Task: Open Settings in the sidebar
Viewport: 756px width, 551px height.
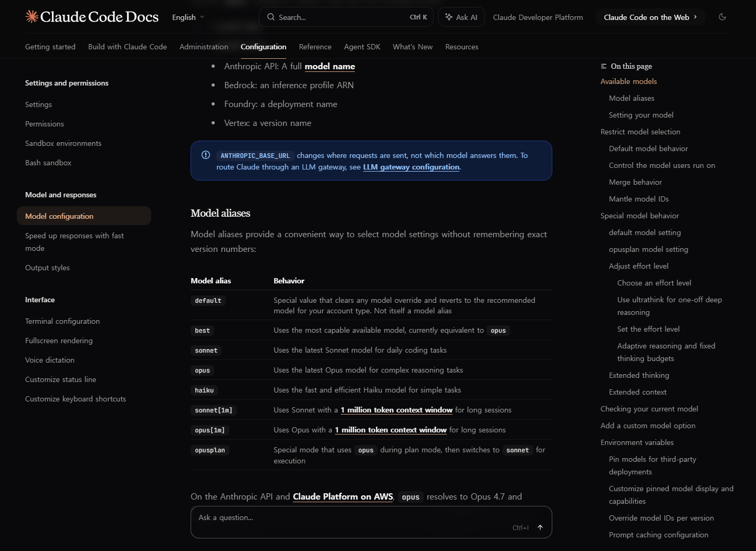Action: (38, 104)
